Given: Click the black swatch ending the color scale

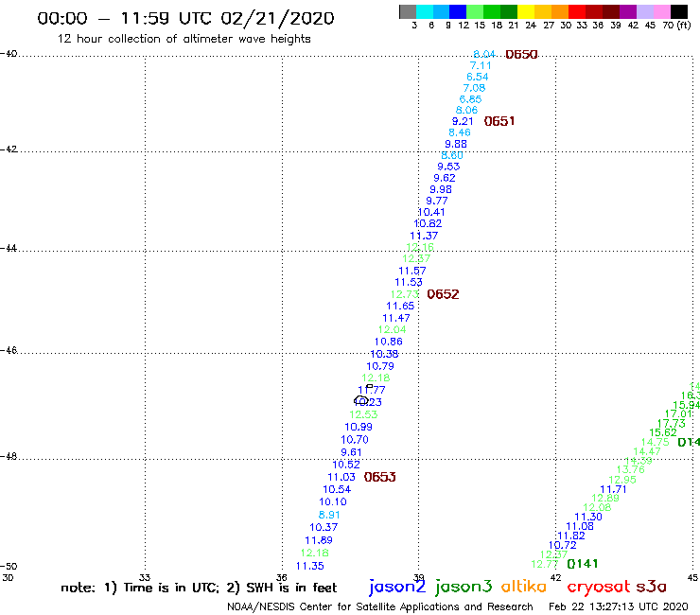Looking at the screenshot, I should click(x=678, y=11).
